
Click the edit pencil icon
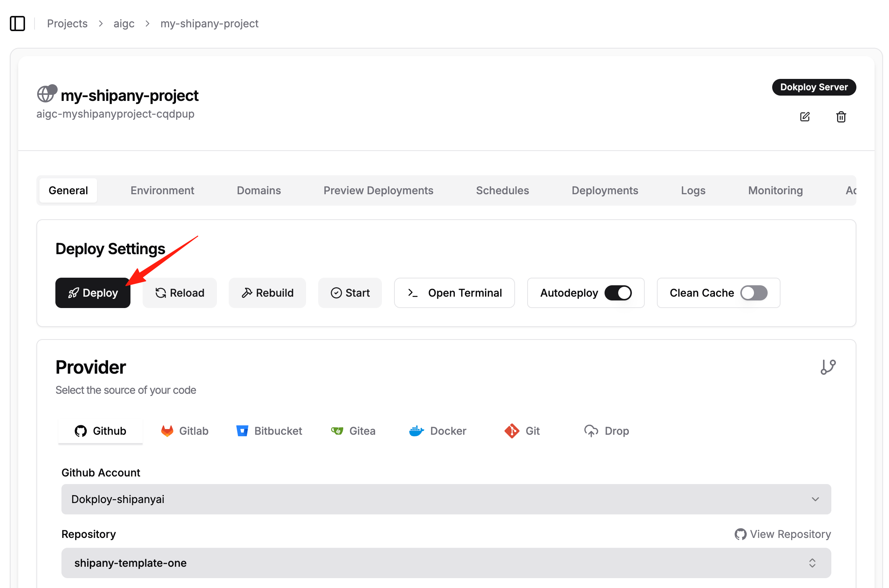[x=804, y=117]
